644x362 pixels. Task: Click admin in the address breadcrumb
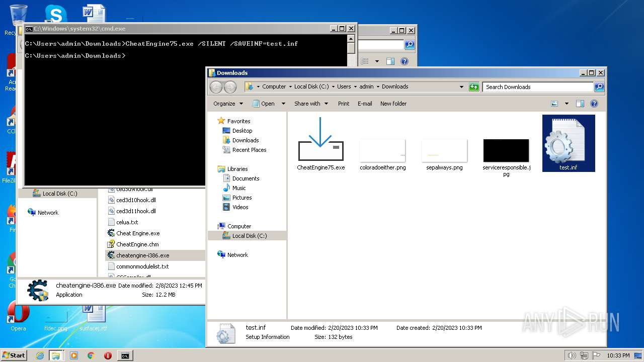(366, 86)
